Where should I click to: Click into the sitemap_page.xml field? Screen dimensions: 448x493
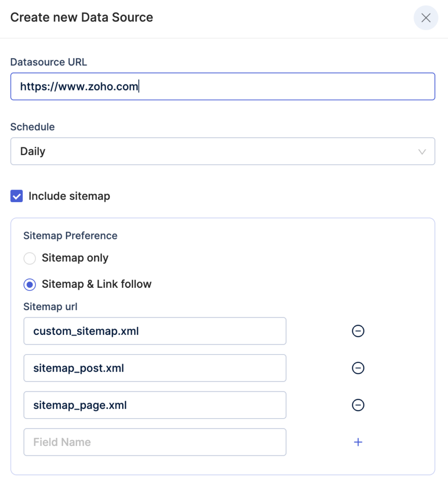pyautogui.click(x=155, y=405)
